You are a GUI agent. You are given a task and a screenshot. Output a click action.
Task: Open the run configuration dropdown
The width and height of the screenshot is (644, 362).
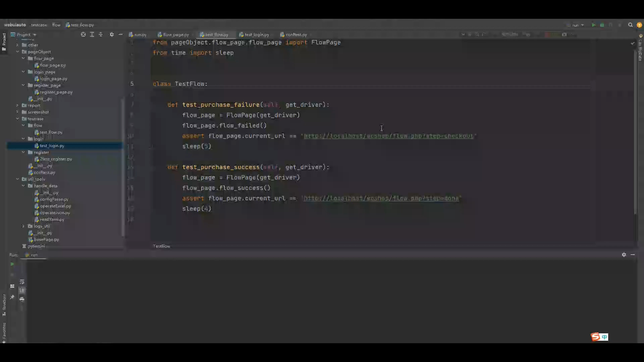[x=578, y=25]
